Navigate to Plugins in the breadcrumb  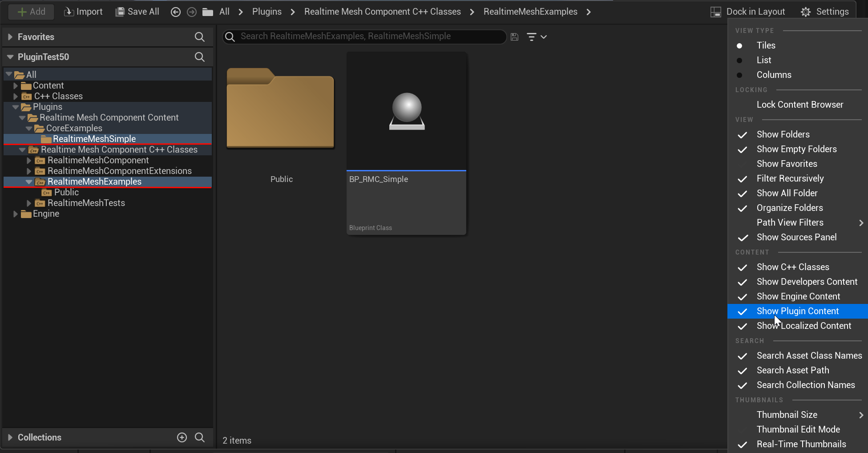(266, 12)
